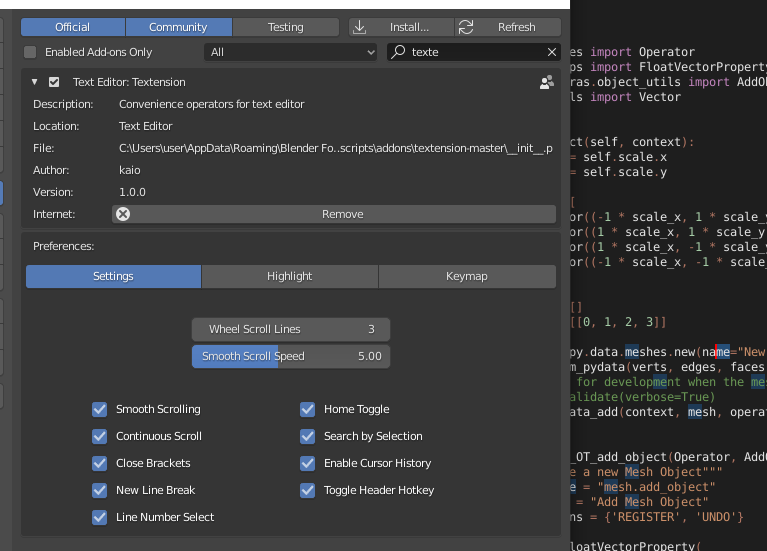Click into the add-on search field containing 'texte'
The image size is (767, 551).
pyautogui.click(x=474, y=52)
